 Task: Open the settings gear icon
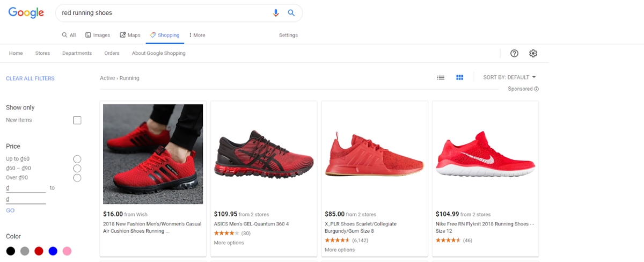tap(533, 53)
